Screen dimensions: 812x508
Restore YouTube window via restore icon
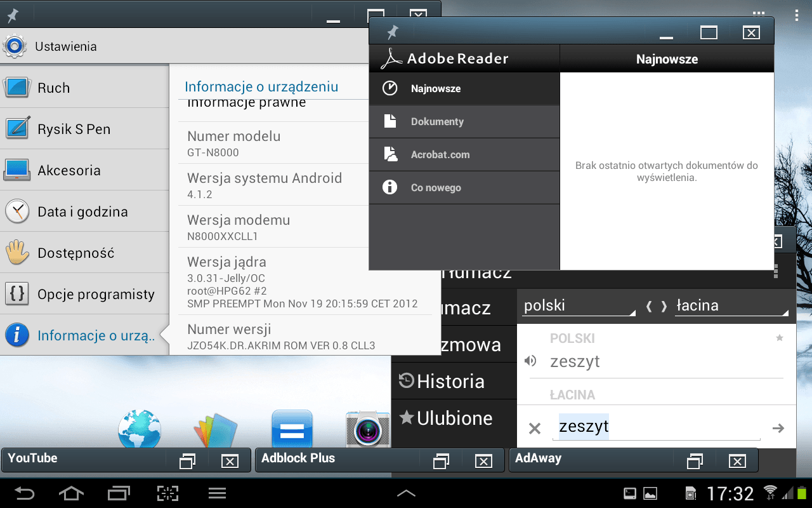(188, 461)
